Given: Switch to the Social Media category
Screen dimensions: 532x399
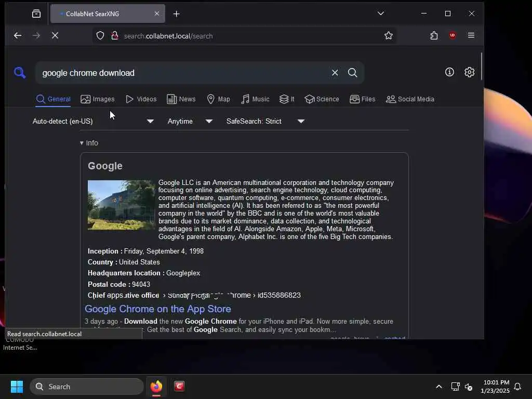Looking at the screenshot, I should click(x=410, y=99).
